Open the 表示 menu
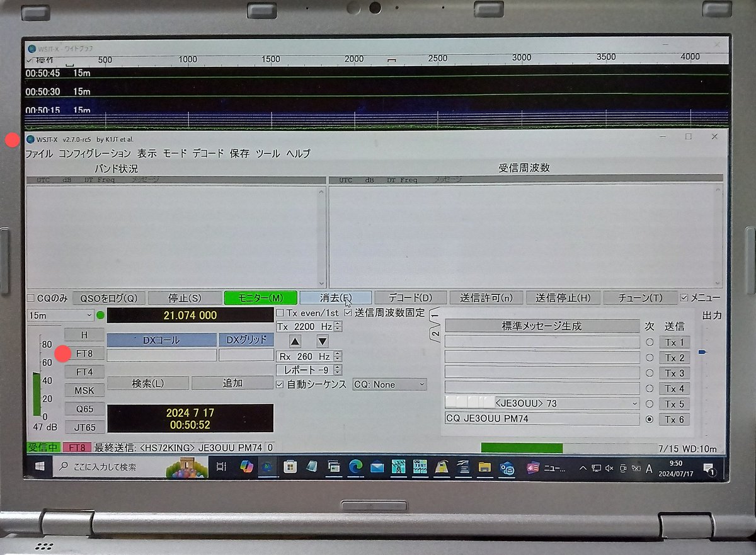The height and width of the screenshot is (555, 756). 147,153
